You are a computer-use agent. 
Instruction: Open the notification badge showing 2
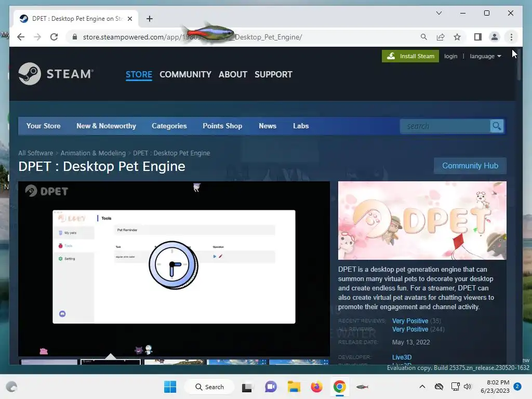coord(517,387)
